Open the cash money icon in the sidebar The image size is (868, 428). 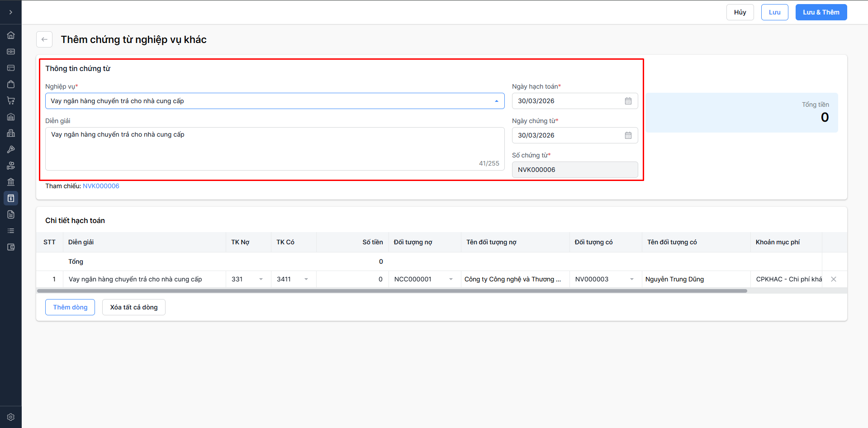point(11,52)
